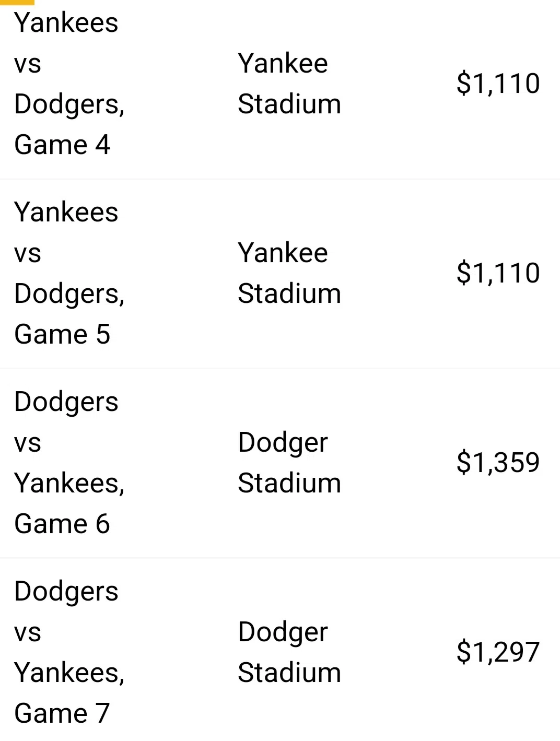The height and width of the screenshot is (741, 560).
Task: Select Yankees vs Dodgers, Game 4 matchup
Action: coord(69,84)
